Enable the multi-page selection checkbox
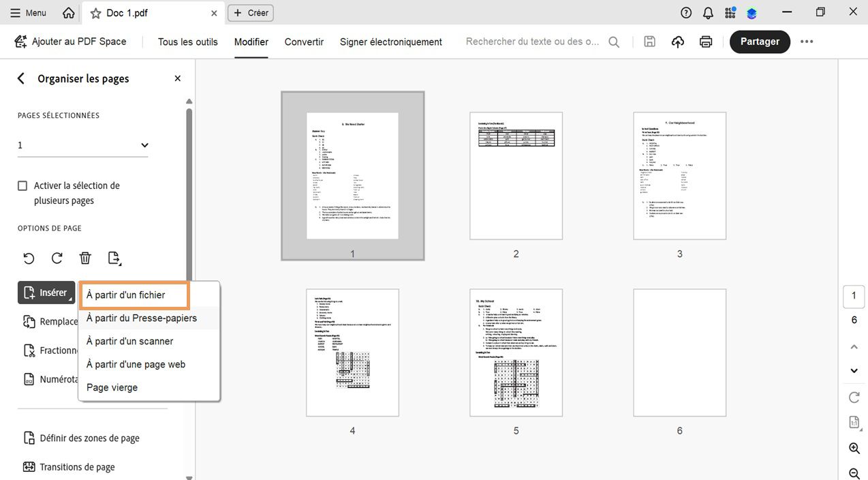This screenshot has height=480, width=868. click(x=22, y=185)
